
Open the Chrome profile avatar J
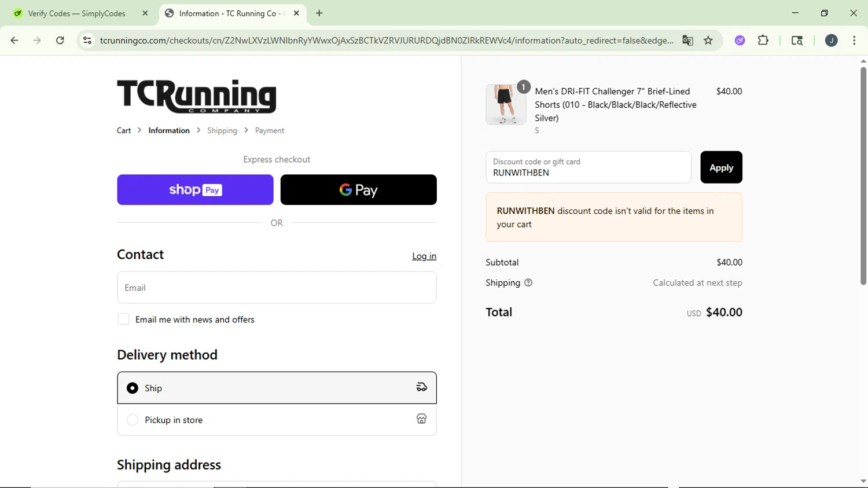[x=832, y=41]
